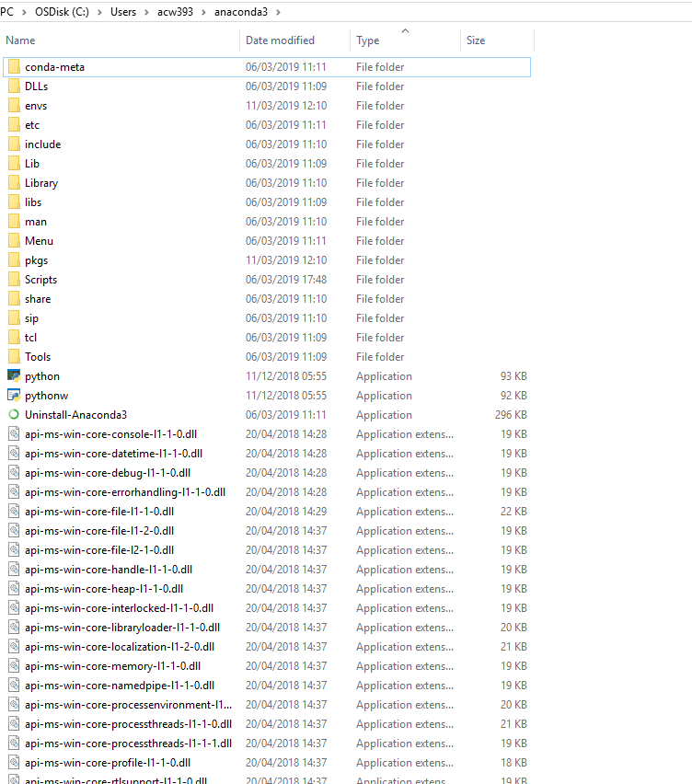
Task: Click the pythonw application icon
Action: click(14, 396)
